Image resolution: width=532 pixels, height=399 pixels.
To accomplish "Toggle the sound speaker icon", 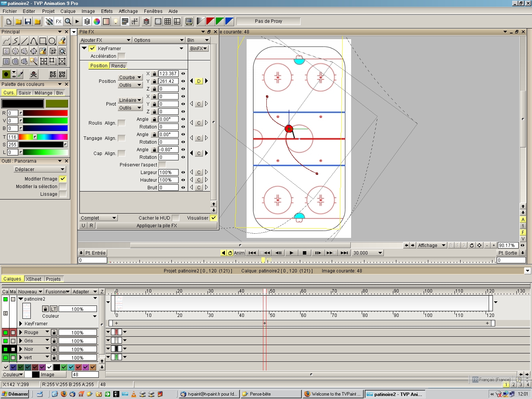I will [223, 253].
